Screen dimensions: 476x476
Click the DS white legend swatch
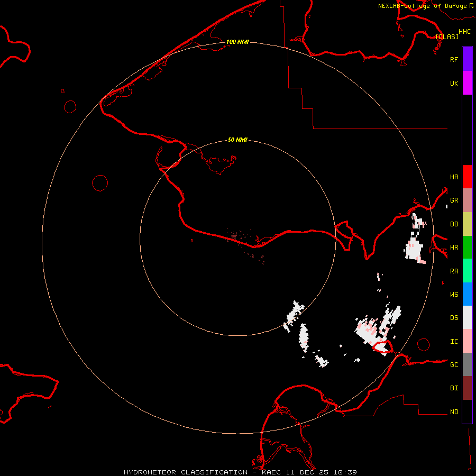point(467,317)
